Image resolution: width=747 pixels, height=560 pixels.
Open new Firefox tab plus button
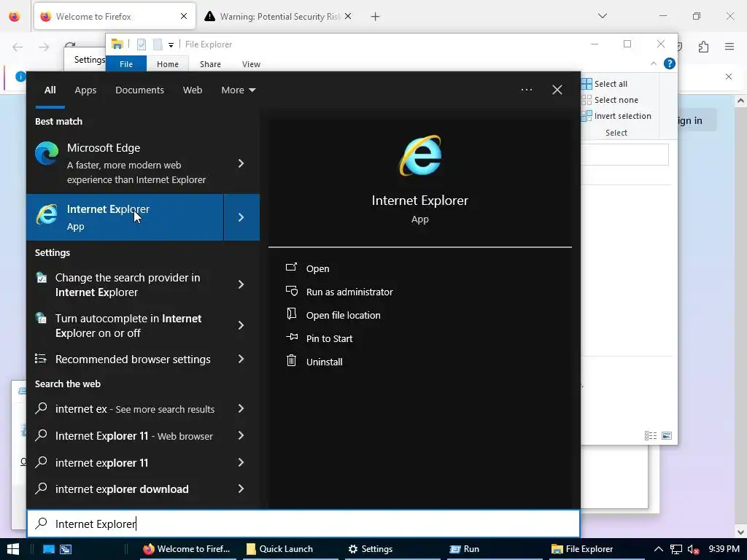pyautogui.click(x=376, y=17)
